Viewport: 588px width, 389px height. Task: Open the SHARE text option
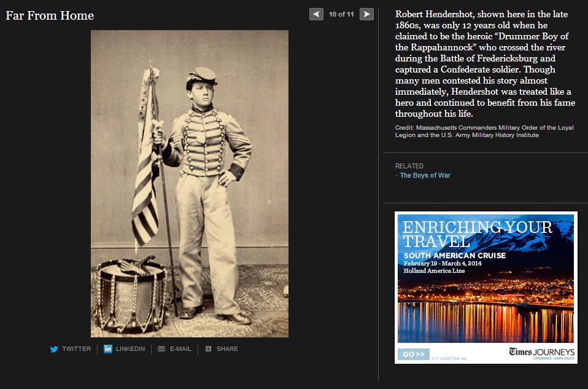point(227,349)
